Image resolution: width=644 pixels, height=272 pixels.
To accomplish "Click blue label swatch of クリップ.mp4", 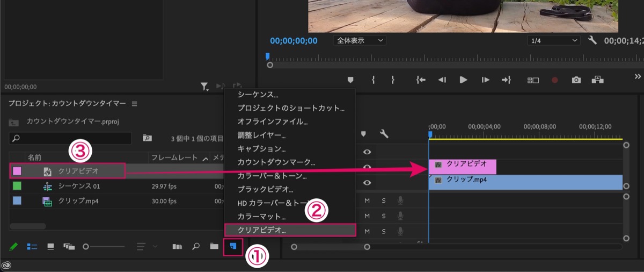I will [x=17, y=202].
